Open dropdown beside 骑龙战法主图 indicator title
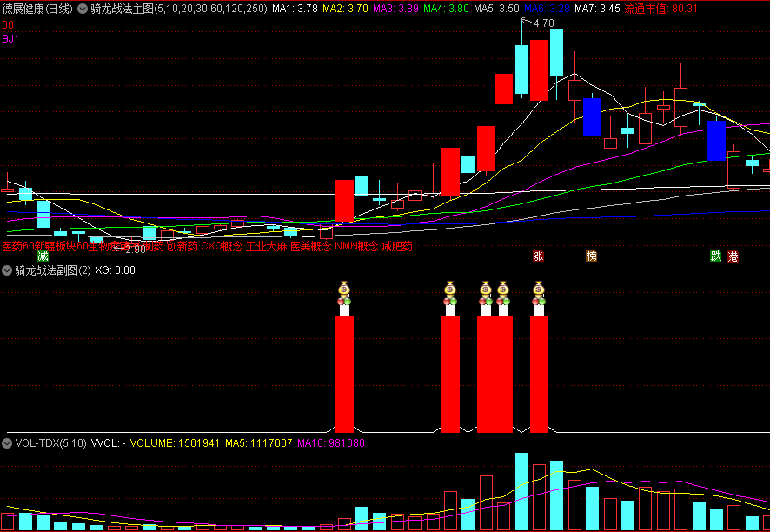Screen dimensions: 770x532 83,9
